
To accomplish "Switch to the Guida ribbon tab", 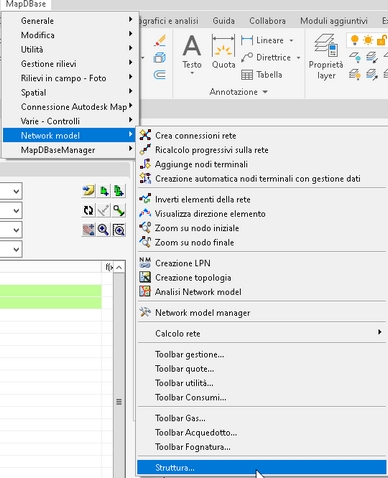I will pyautogui.click(x=224, y=21).
